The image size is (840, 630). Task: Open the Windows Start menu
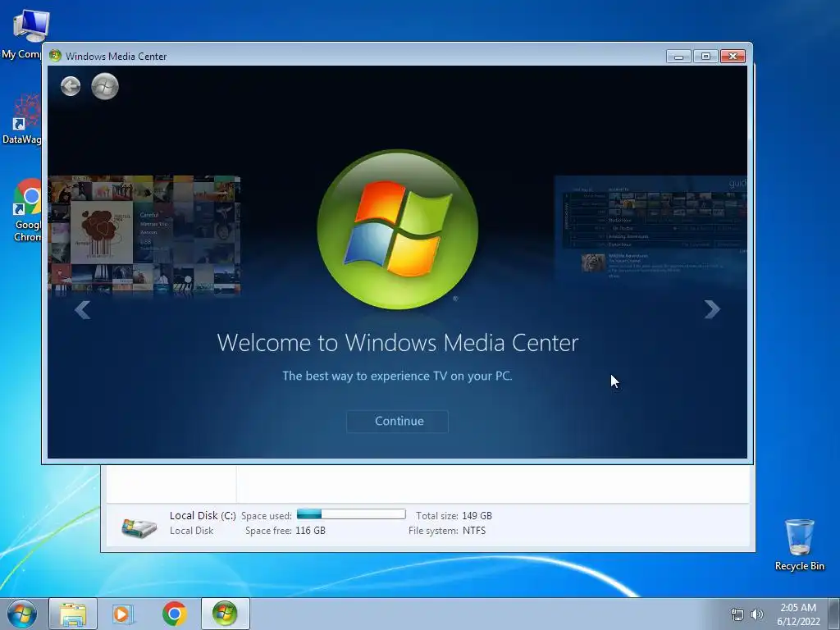[22, 614]
